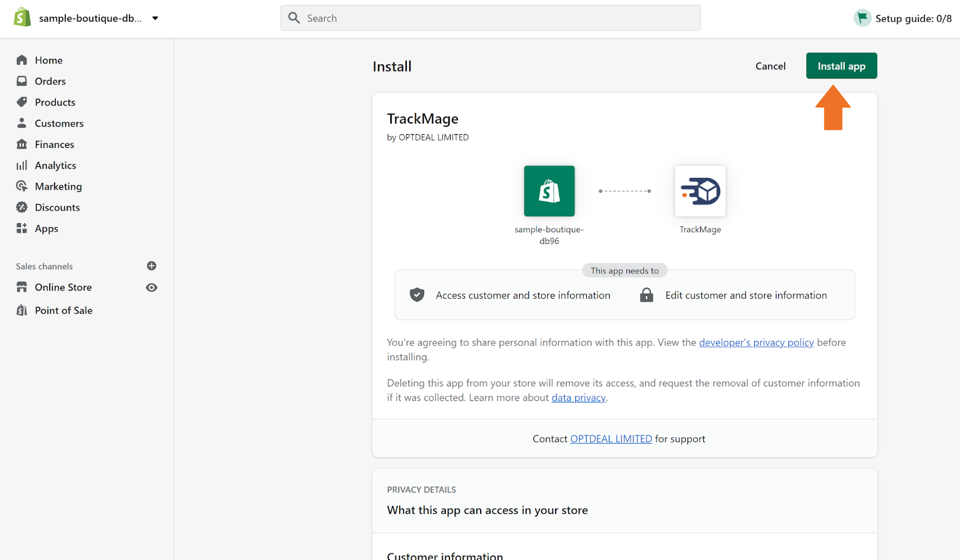Click the PRIVACY DETAILS heading

pyautogui.click(x=421, y=490)
